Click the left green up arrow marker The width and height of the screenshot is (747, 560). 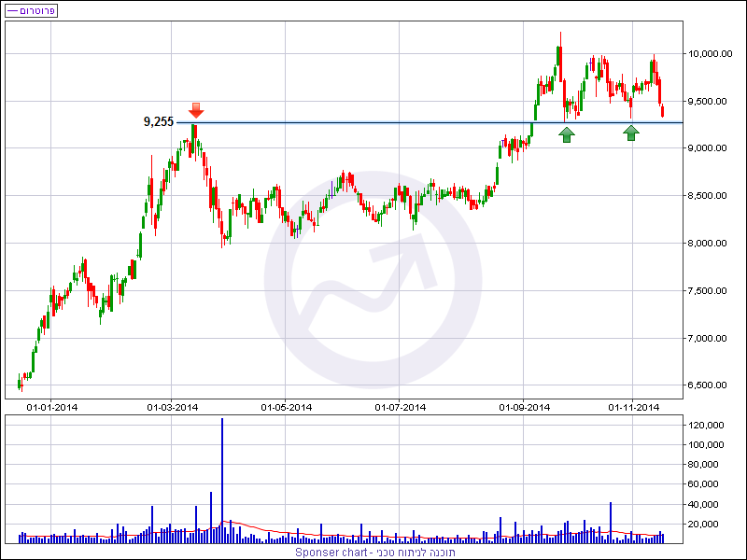point(567,135)
